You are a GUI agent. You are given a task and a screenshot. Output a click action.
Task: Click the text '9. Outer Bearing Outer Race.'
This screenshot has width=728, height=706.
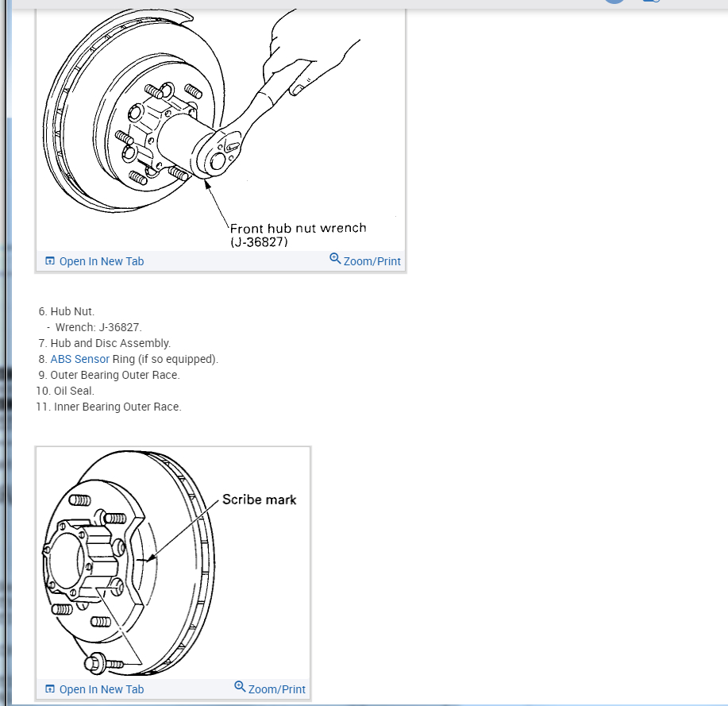coord(109,375)
